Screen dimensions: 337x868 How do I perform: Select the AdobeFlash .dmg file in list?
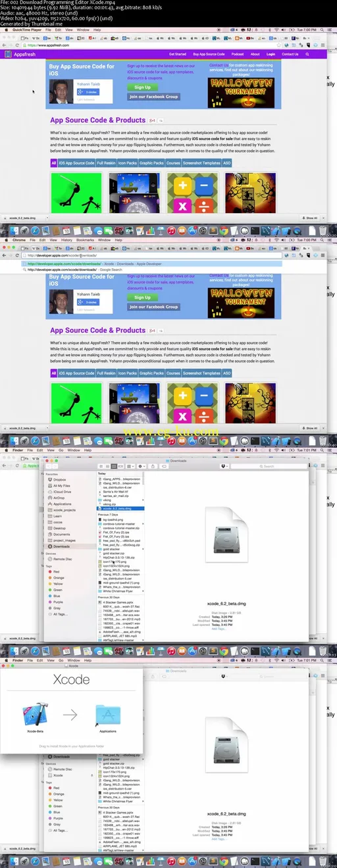tap(120, 632)
